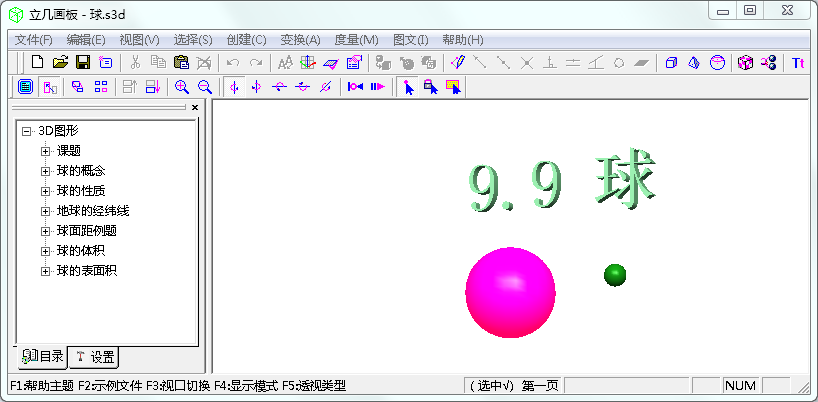
Task: Select the sphere creation tool
Action: tap(717, 63)
